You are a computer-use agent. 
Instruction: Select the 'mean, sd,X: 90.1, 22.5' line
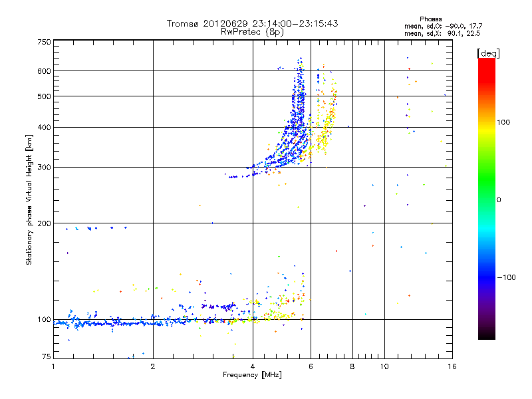click(442, 33)
